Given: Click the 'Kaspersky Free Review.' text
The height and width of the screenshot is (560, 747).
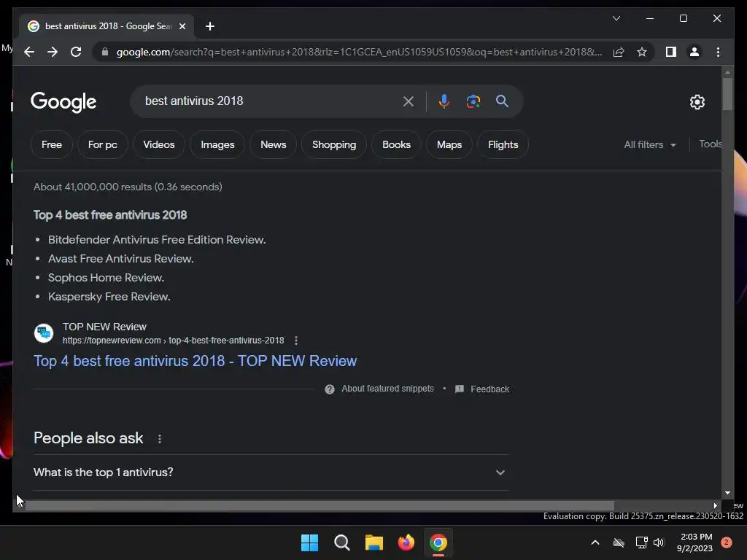Looking at the screenshot, I should click(109, 297).
